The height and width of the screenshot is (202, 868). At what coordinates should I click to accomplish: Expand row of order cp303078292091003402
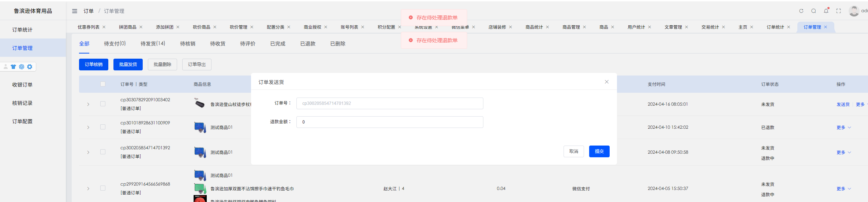(88, 104)
